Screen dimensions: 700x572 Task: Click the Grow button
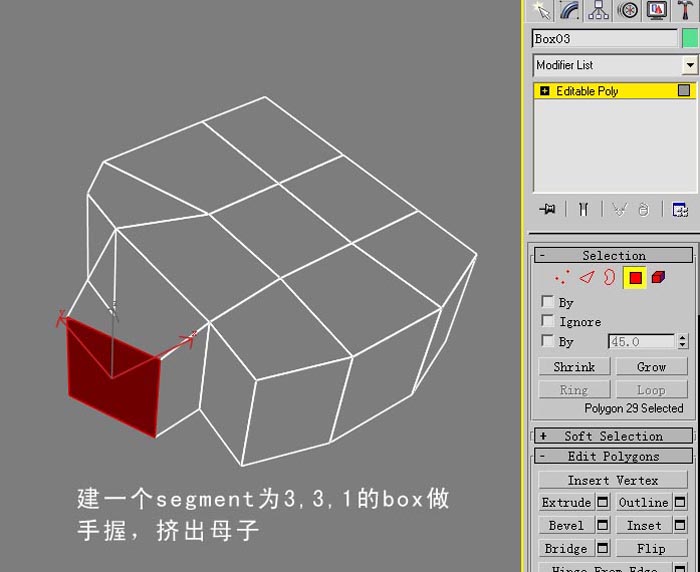point(651,367)
